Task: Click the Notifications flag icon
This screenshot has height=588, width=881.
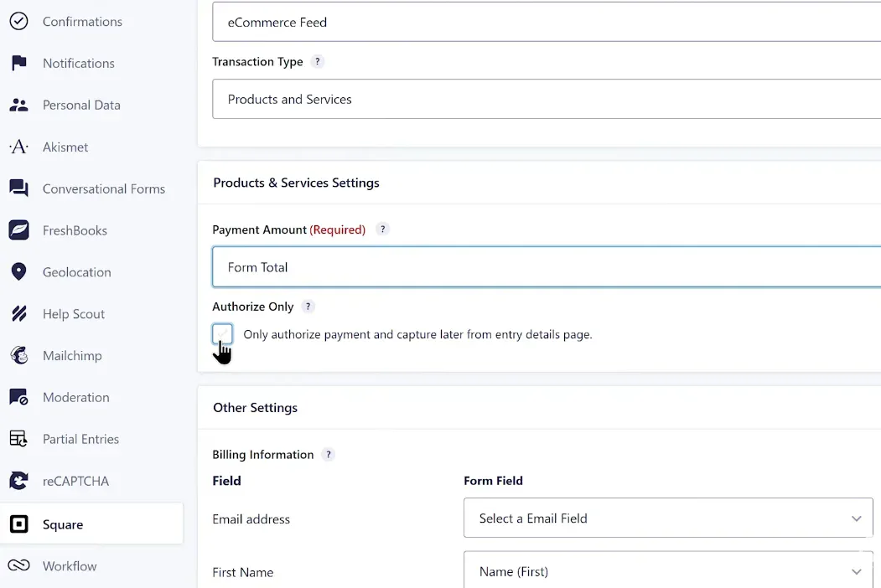Action: (18, 64)
